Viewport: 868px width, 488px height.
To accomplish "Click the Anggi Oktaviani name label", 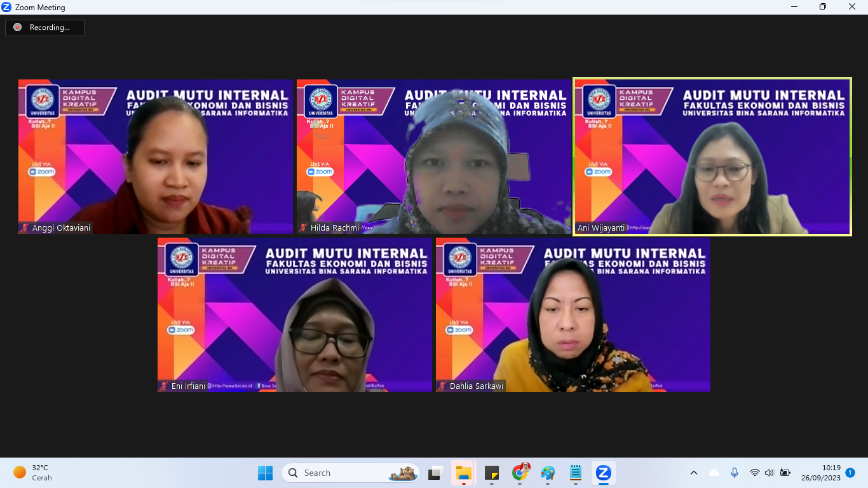I will click(x=62, y=227).
